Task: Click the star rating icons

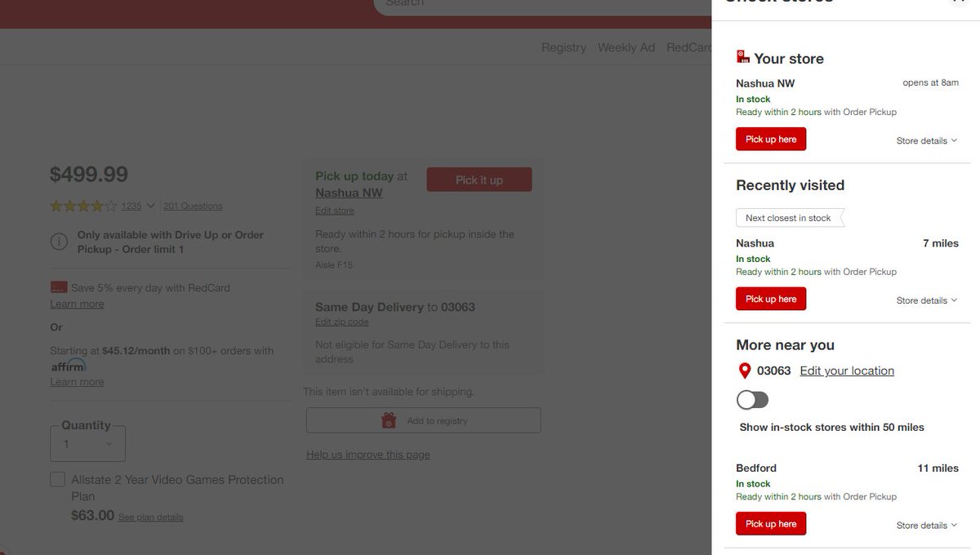Action: point(83,206)
